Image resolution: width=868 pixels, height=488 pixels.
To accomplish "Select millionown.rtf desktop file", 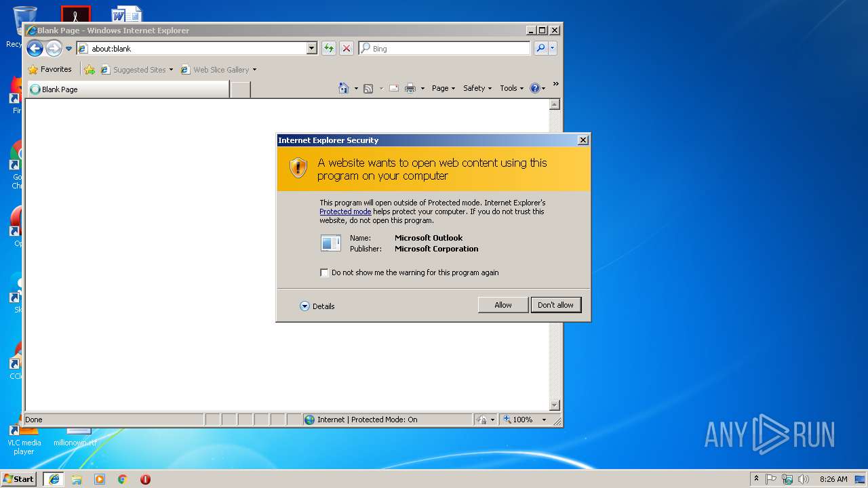I will click(x=75, y=436).
